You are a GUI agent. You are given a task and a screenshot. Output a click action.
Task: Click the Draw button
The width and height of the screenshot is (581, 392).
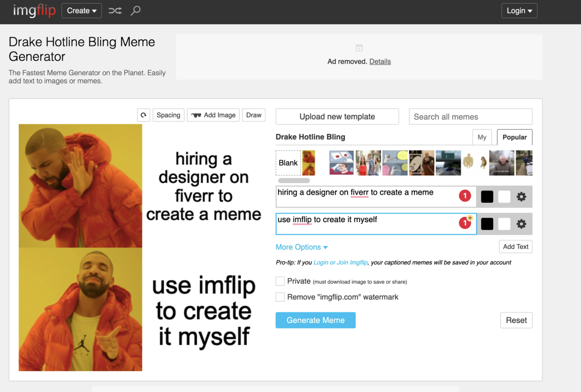coord(254,115)
